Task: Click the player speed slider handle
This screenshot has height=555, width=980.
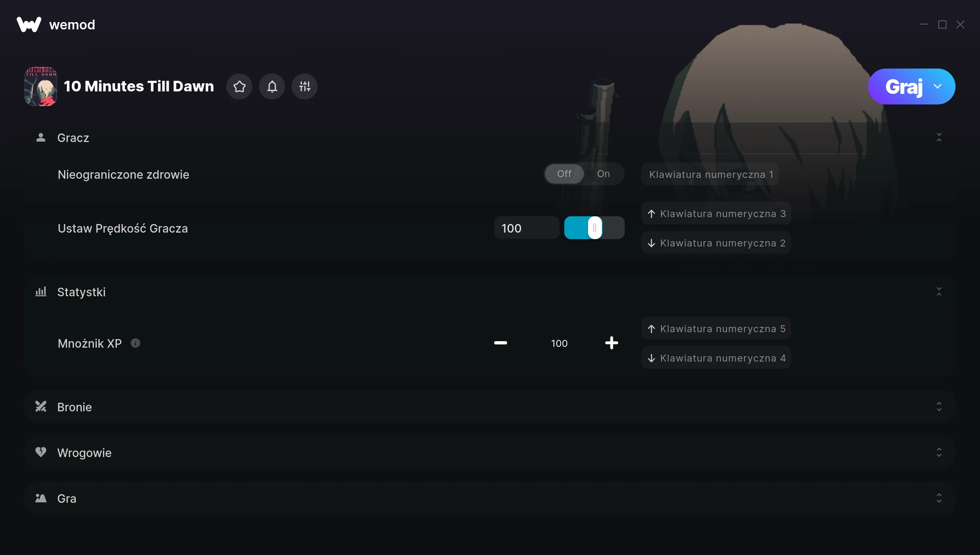Action: (595, 228)
